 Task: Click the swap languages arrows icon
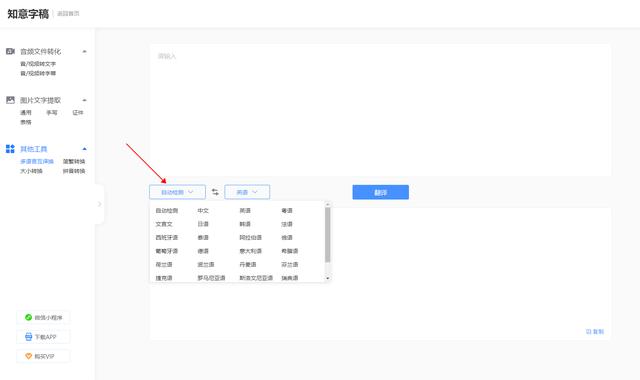(x=215, y=192)
